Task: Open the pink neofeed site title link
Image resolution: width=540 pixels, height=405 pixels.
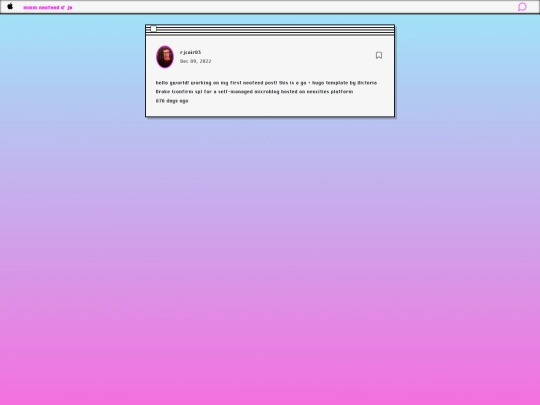Action: coord(48,8)
